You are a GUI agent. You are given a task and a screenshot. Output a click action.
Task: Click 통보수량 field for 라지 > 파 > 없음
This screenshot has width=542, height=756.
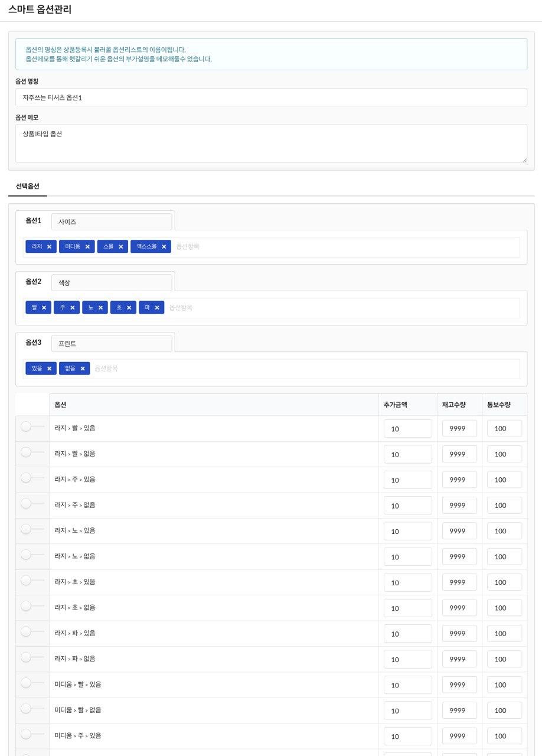[504, 659]
